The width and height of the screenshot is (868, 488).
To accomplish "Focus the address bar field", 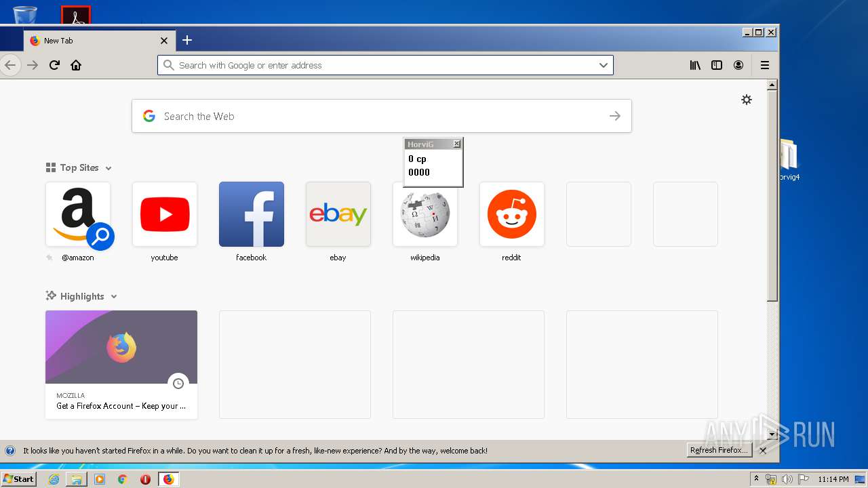I will click(385, 65).
